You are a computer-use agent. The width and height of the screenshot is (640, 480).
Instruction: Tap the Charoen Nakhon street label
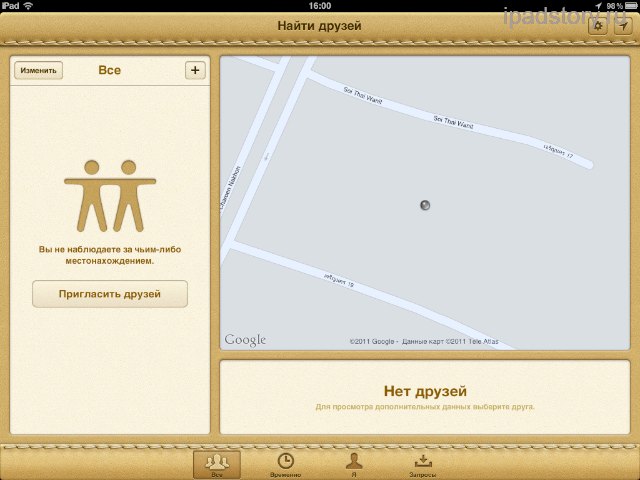point(231,188)
